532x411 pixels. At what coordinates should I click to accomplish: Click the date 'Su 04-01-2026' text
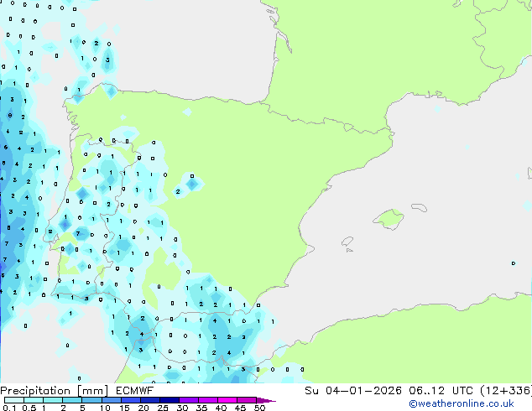point(353,391)
